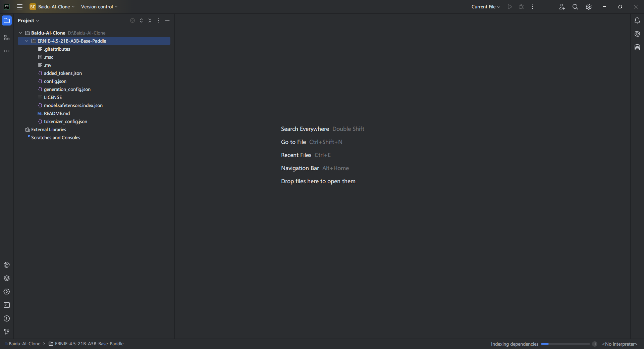Open more run actions menu
The image size is (644, 349).
coord(533,7)
